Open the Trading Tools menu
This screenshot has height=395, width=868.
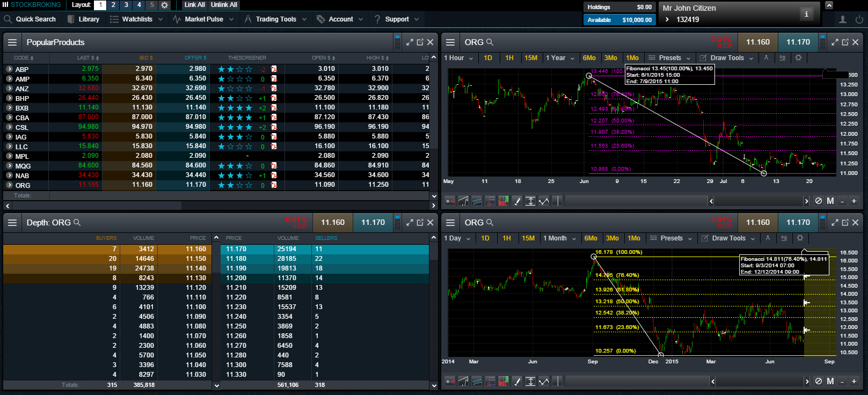276,19
